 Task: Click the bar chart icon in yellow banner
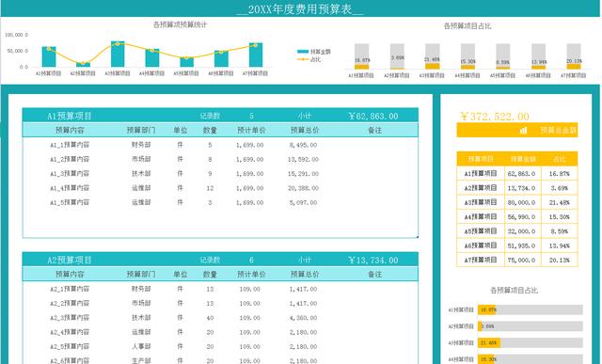523,131
